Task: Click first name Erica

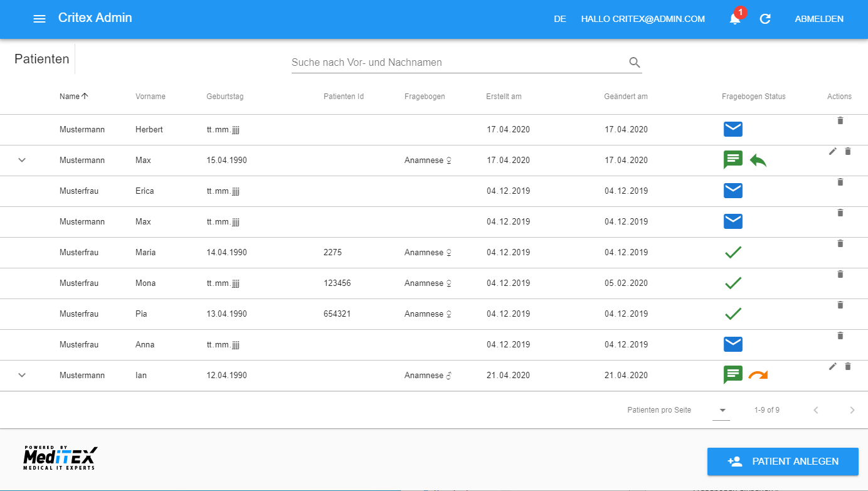Action: [x=145, y=191]
